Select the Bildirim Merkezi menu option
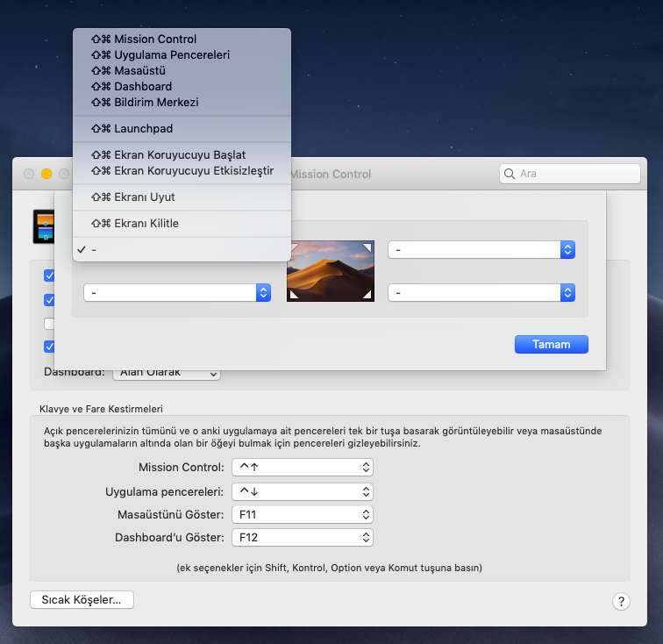 pyautogui.click(x=156, y=103)
